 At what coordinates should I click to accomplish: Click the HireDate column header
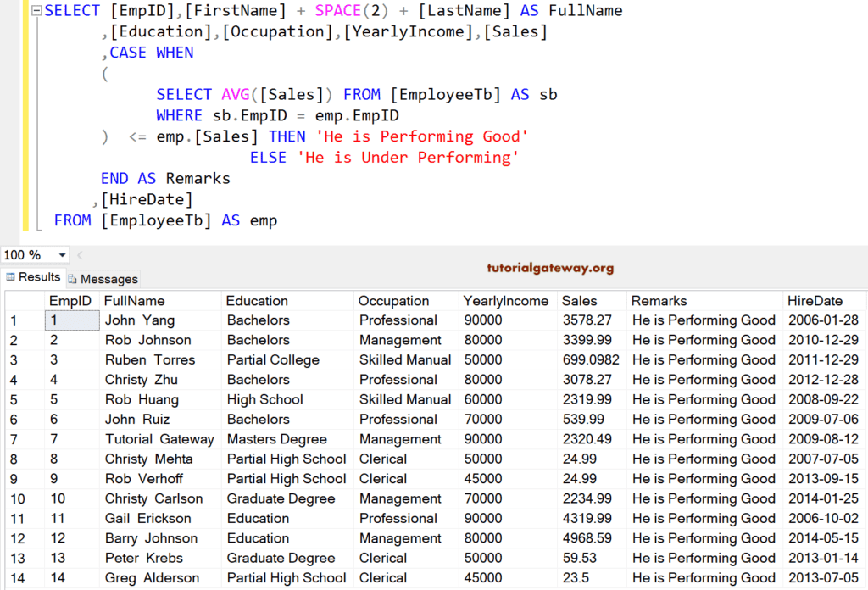point(818,300)
